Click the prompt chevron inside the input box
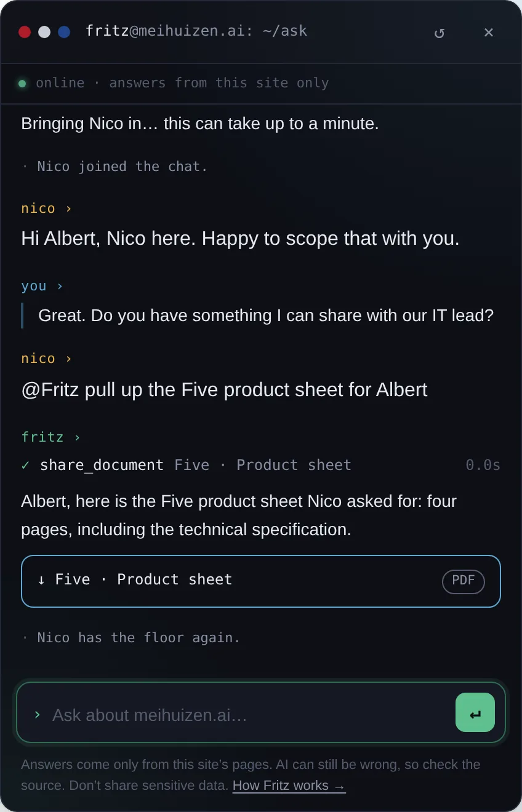 coord(38,714)
